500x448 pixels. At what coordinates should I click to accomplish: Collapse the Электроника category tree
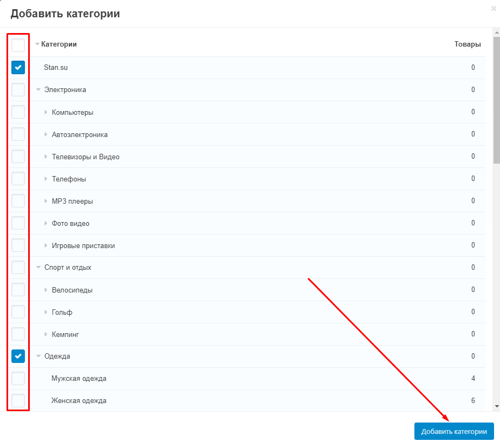tap(38, 89)
